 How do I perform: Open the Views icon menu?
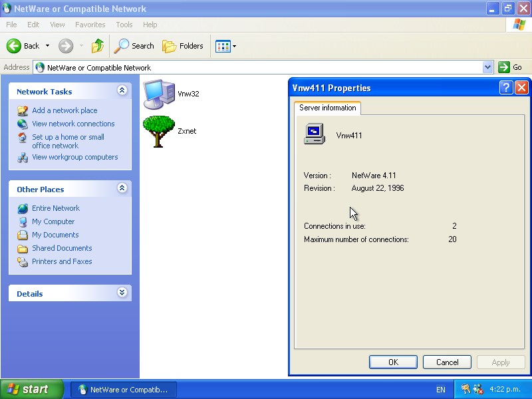coord(225,46)
